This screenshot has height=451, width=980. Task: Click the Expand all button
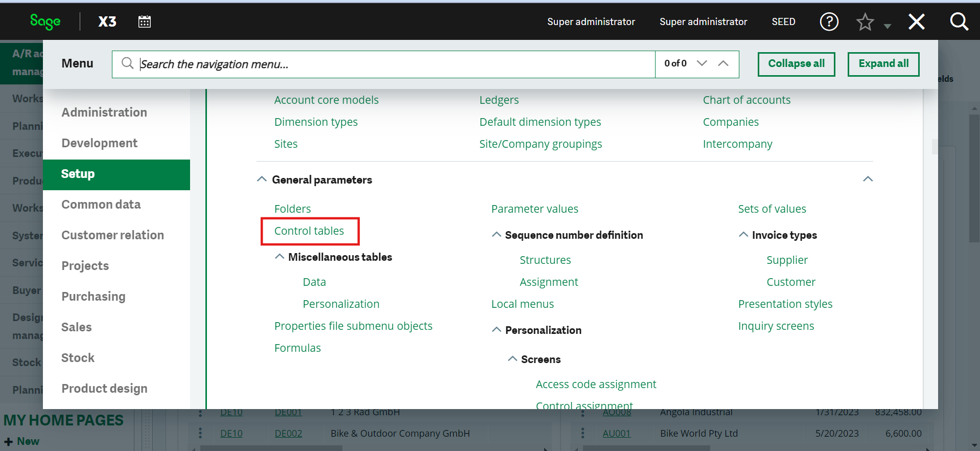(883, 64)
